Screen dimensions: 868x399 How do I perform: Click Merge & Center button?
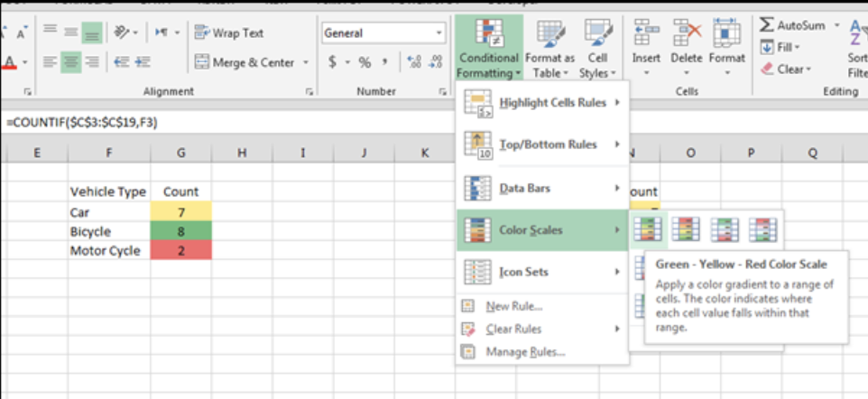pos(245,62)
